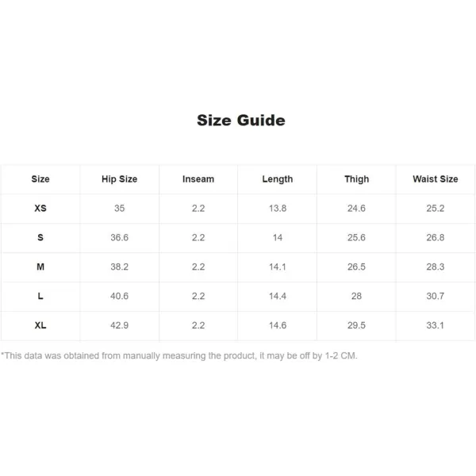Click the Size Guide heading

coord(241,121)
